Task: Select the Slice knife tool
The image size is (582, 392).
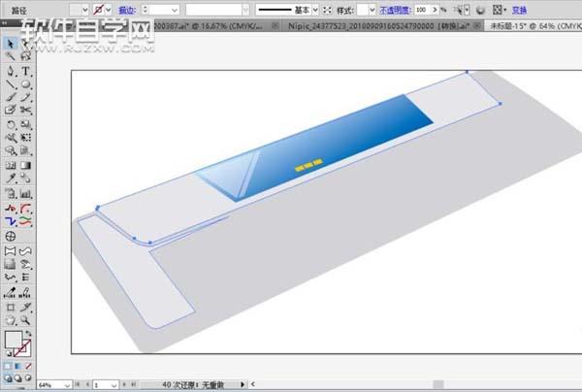Action: [25, 308]
